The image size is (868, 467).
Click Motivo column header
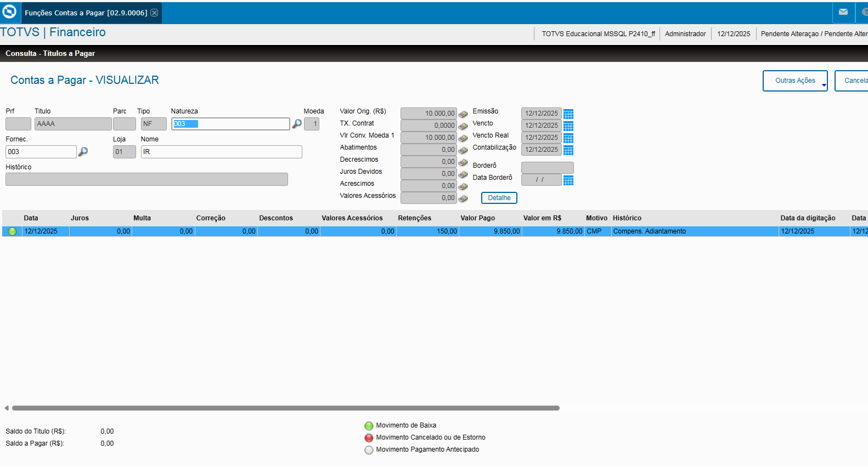[596, 218]
